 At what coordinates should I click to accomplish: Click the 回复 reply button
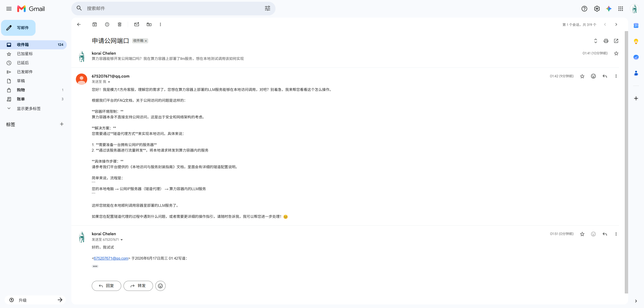106,286
